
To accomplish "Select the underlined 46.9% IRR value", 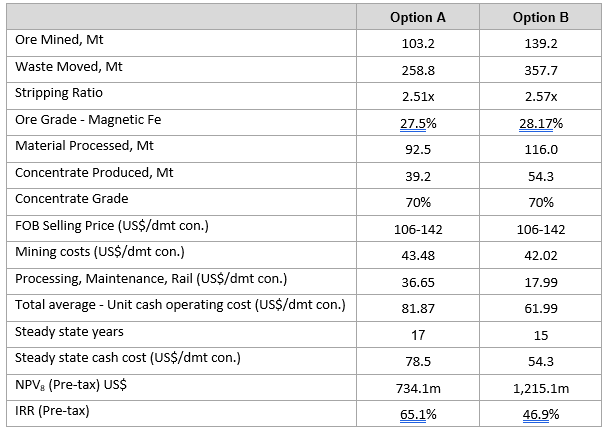I will coord(540,412).
